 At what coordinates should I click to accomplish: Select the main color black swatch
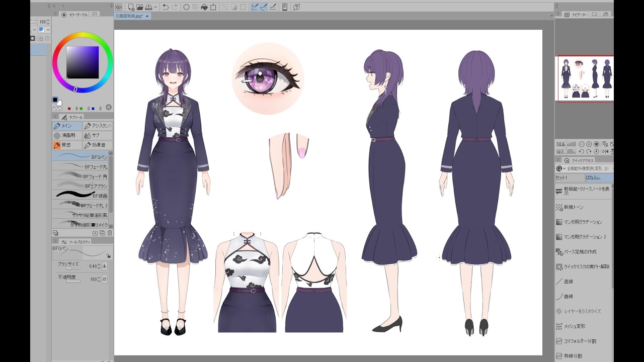click(55, 100)
